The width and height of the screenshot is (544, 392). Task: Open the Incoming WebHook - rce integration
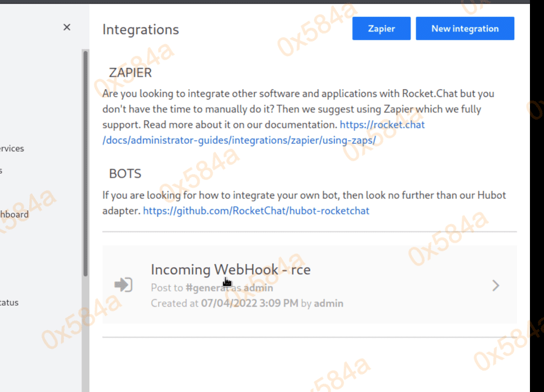tap(230, 270)
